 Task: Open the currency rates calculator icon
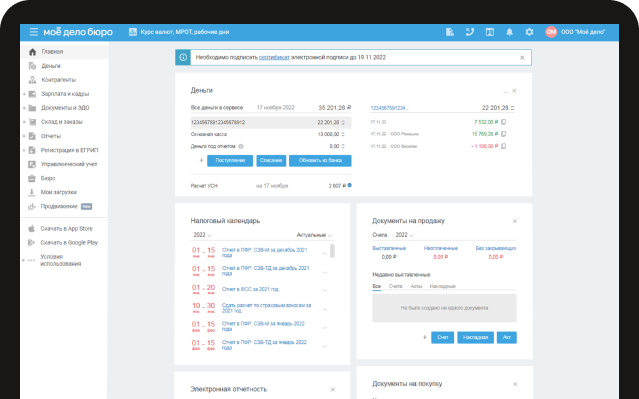tap(133, 32)
